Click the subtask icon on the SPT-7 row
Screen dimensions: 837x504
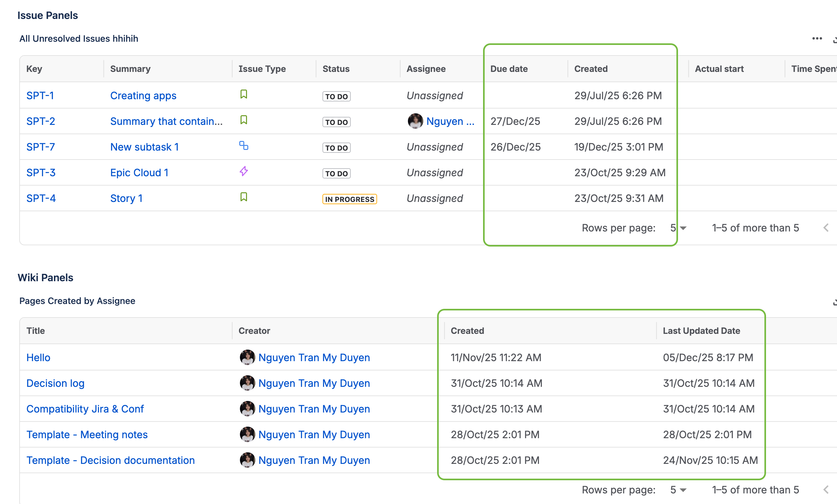[243, 146]
